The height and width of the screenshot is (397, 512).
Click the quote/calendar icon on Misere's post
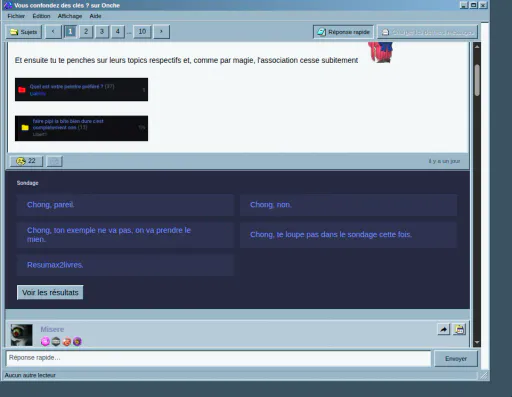[x=459, y=329]
